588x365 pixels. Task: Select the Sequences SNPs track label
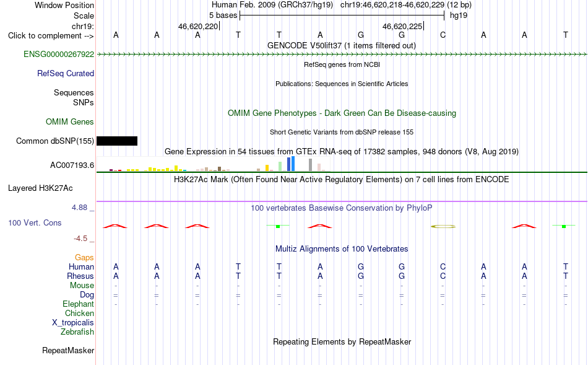pyautogui.click(x=74, y=97)
